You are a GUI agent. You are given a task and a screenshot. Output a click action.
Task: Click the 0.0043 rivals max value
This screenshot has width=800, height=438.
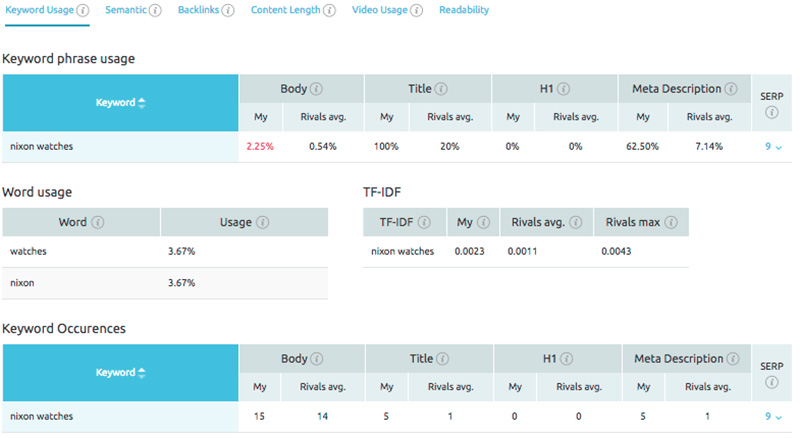coord(616,252)
